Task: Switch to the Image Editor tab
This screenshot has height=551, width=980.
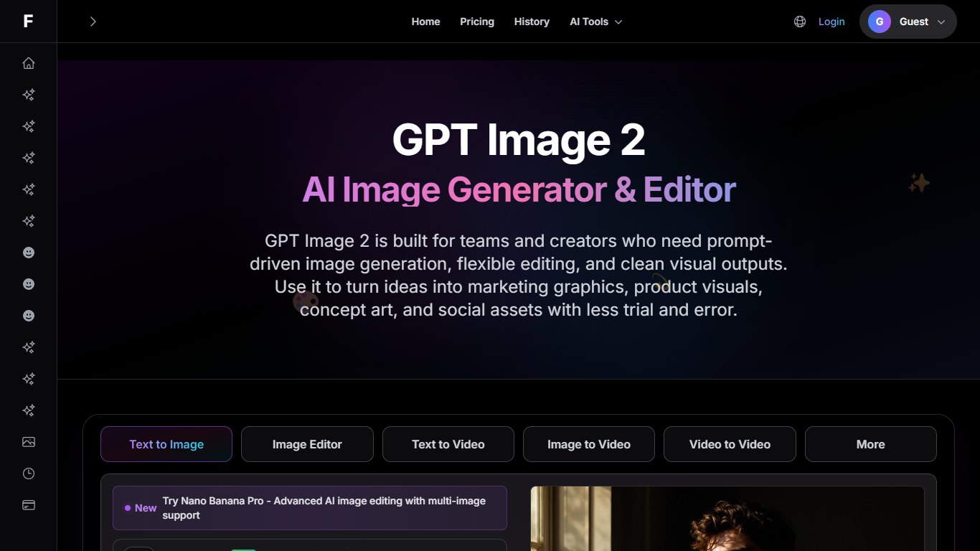Action: tap(307, 443)
